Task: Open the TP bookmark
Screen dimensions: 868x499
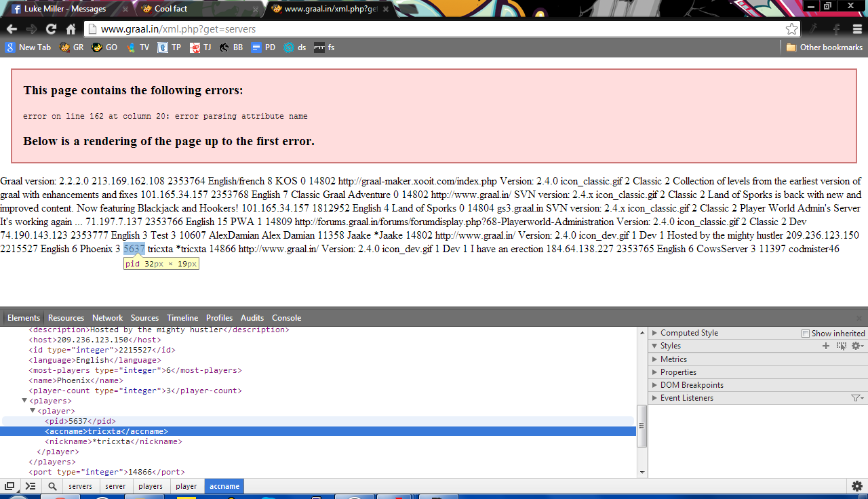Action: click(x=170, y=47)
